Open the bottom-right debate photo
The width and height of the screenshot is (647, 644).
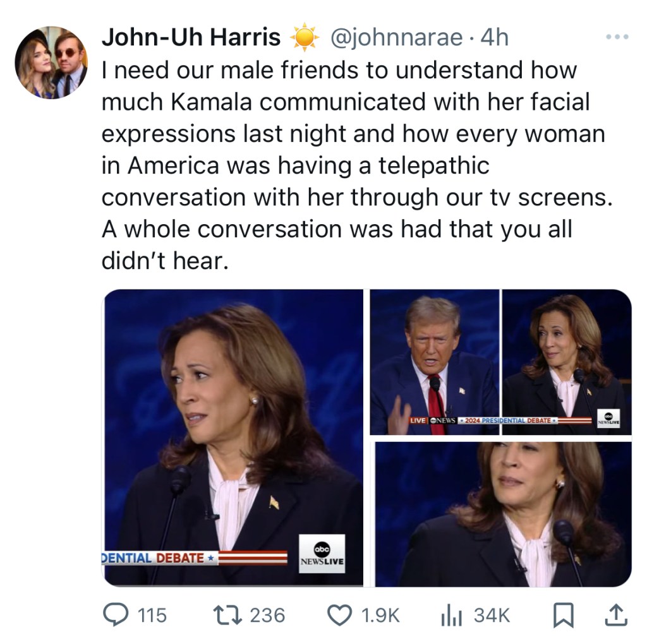503,514
